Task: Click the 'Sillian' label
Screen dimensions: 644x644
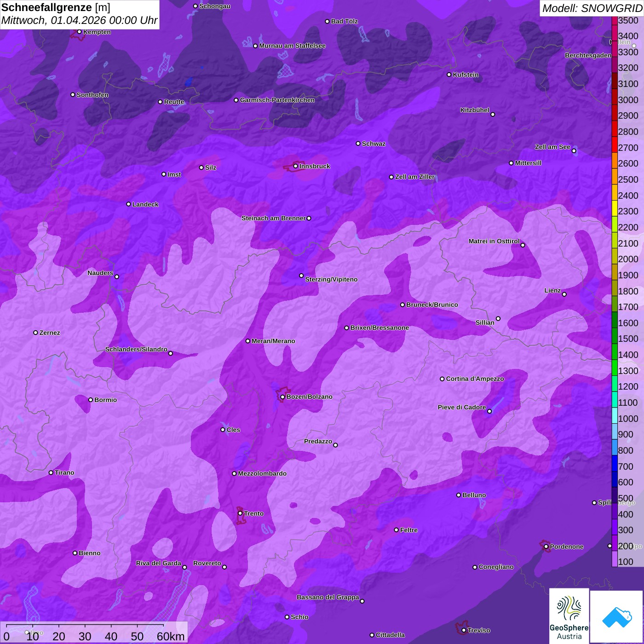Action: (485, 322)
